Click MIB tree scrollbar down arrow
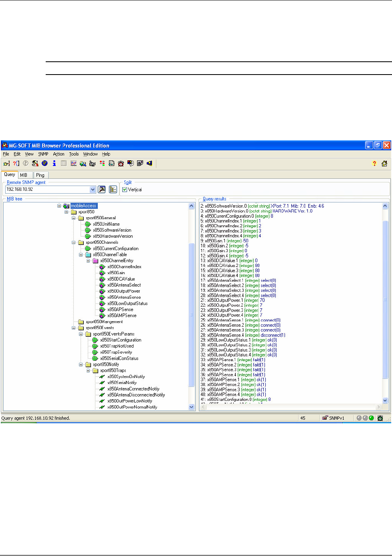392x556 pixels. [191, 407]
